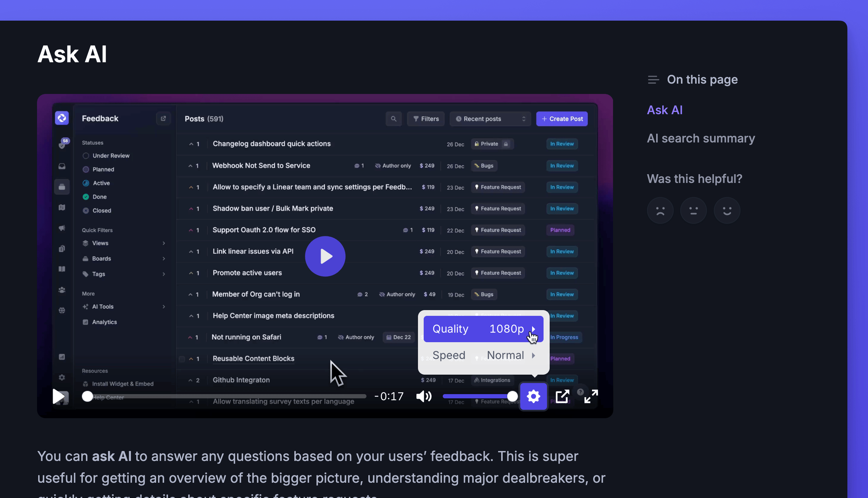Image resolution: width=868 pixels, height=498 pixels.
Task: Open the settings gear in the app sidebar
Action: [x=62, y=377]
